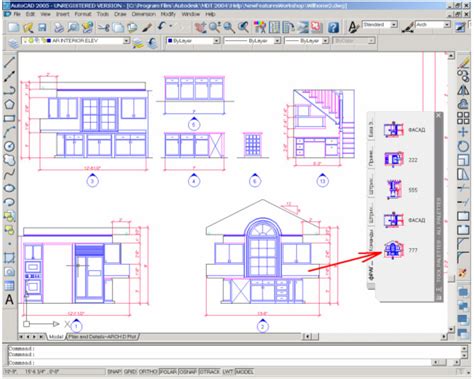Open the Draw menu
Image resolution: width=474 pixels, height=379 pixels.
click(x=120, y=14)
